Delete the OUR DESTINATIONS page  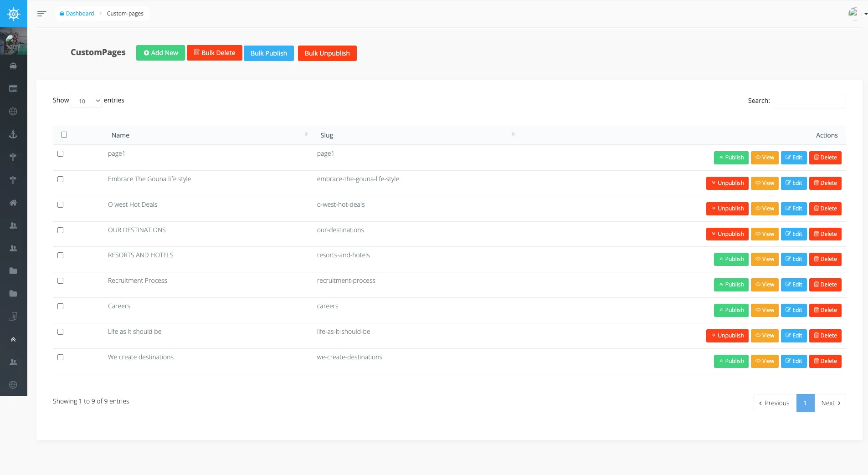[825, 234]
